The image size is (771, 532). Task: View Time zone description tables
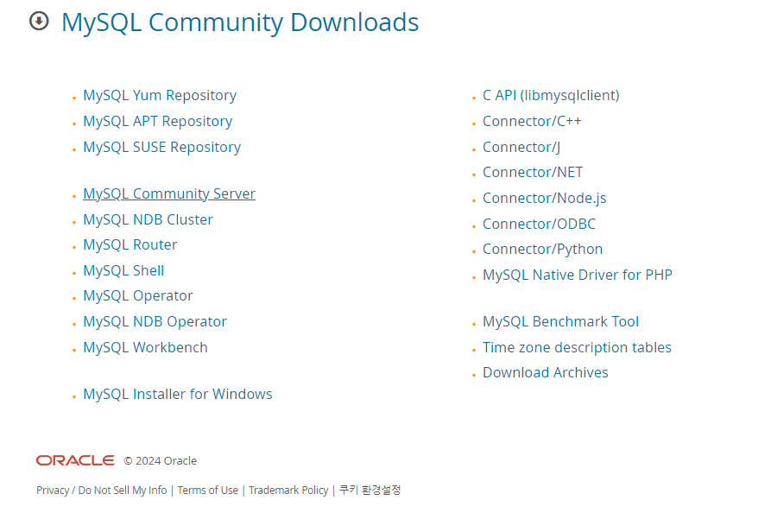(x=577, y=347)
